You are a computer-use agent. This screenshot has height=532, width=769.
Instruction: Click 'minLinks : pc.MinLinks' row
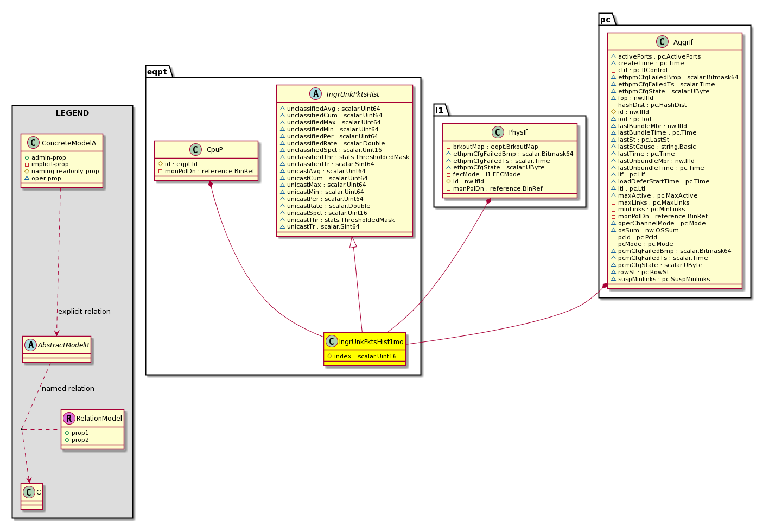tap(651, 209)
